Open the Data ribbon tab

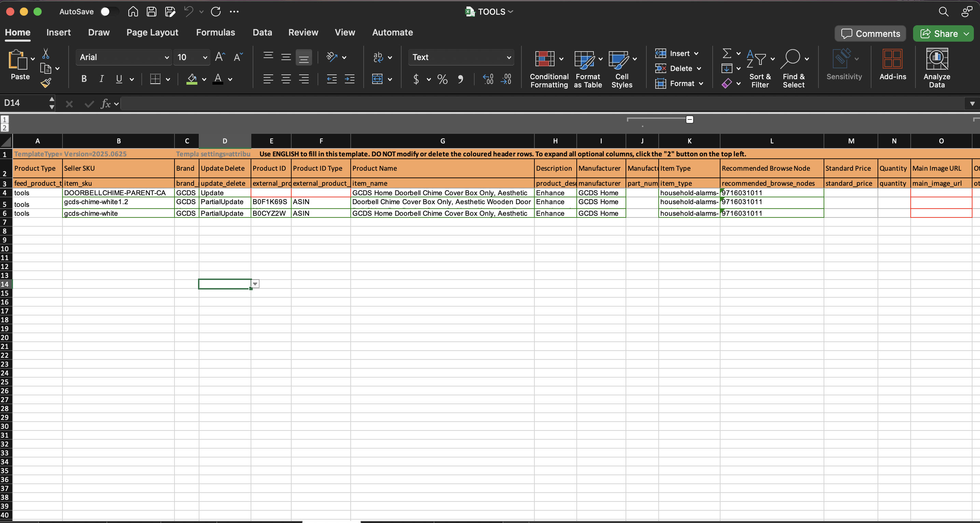tap(262, 32)
